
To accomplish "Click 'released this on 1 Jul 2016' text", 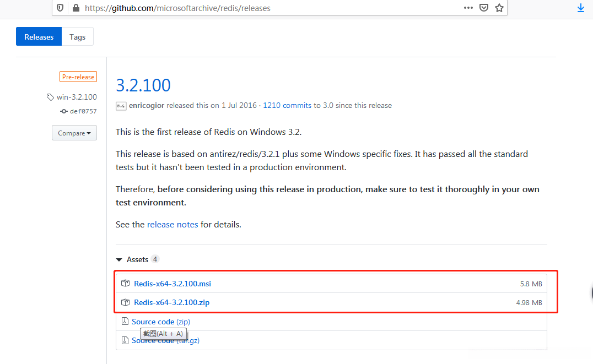I will click(212, 106).
